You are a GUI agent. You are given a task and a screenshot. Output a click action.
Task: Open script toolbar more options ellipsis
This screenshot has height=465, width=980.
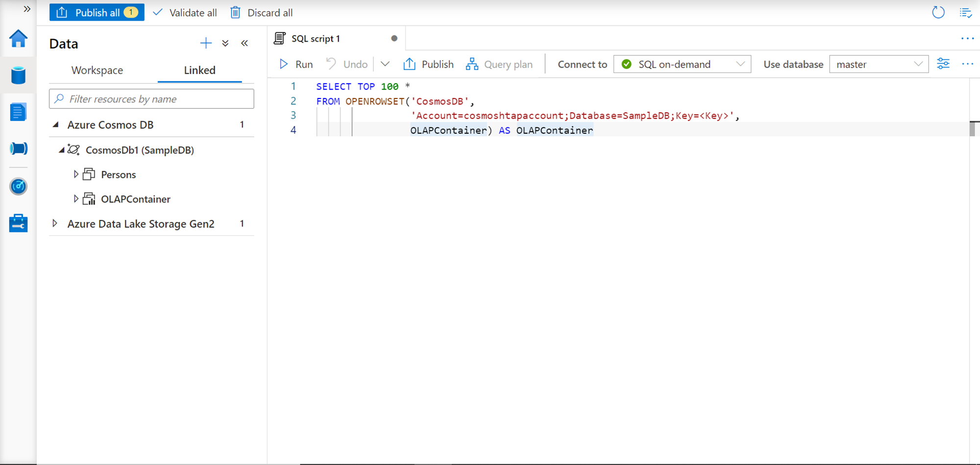[x=968, y=64]
